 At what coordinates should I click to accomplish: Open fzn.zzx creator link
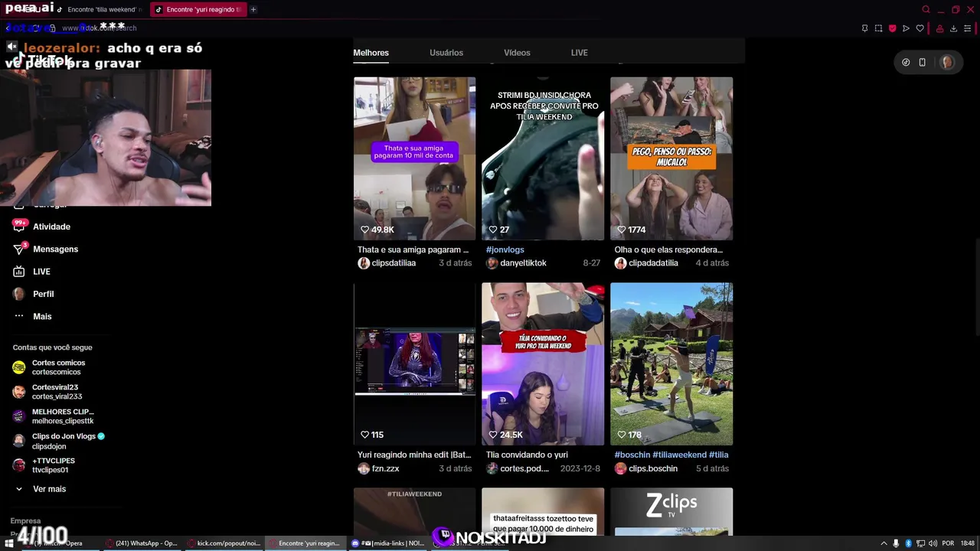pos(385,468)
